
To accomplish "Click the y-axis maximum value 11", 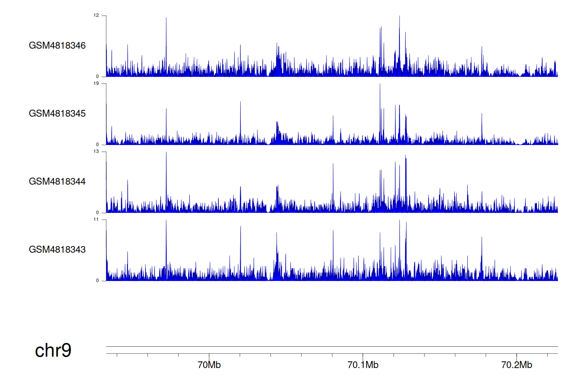I will point(96,219).
